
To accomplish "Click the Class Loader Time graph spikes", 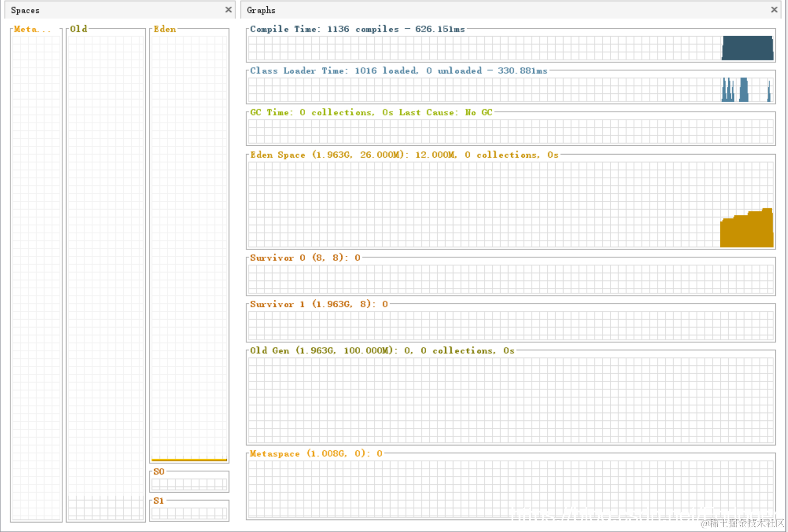I will (x=747, y=90).
